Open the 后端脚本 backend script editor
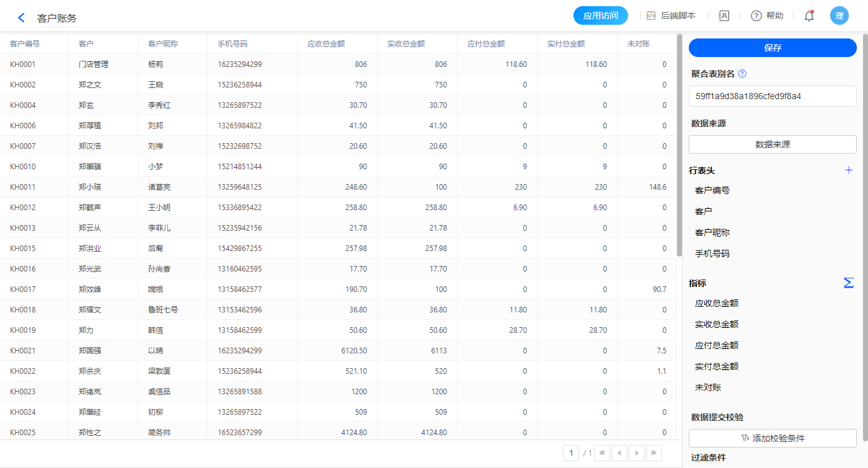This screenshot has height=468, width=868. 671,16
